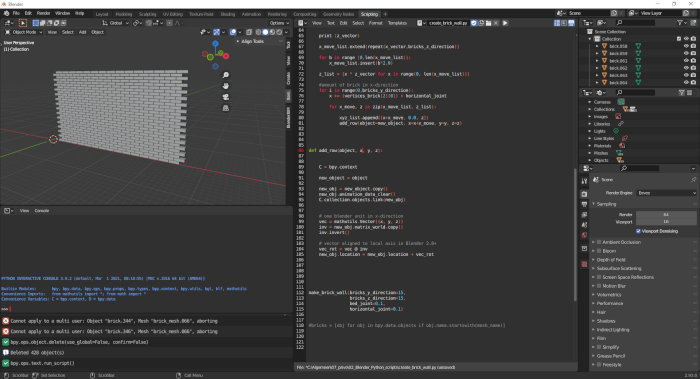Toggle Collection visibility eye in outliner
700x379 pixels.
click(x=686, y=39)
